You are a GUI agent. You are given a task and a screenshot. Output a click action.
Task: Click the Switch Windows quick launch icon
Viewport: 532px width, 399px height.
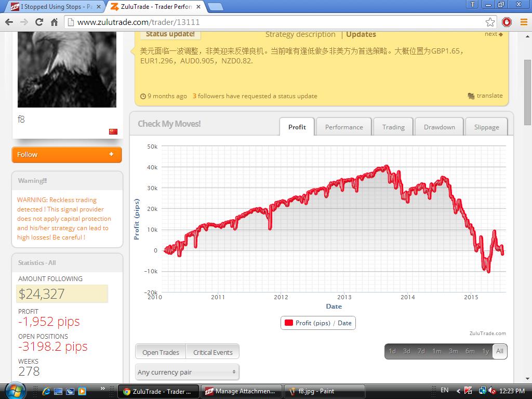tap(70, 391)
